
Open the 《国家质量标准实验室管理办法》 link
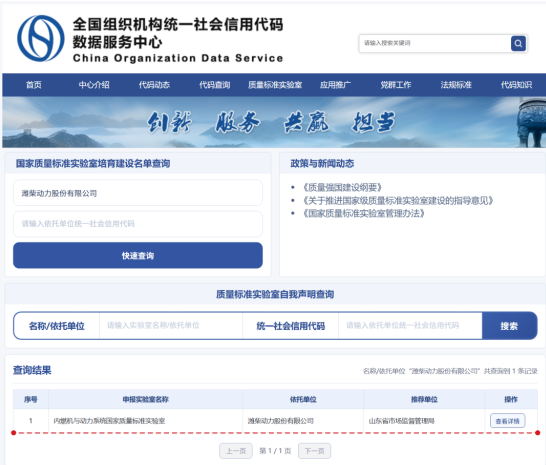tap(363, 213)
